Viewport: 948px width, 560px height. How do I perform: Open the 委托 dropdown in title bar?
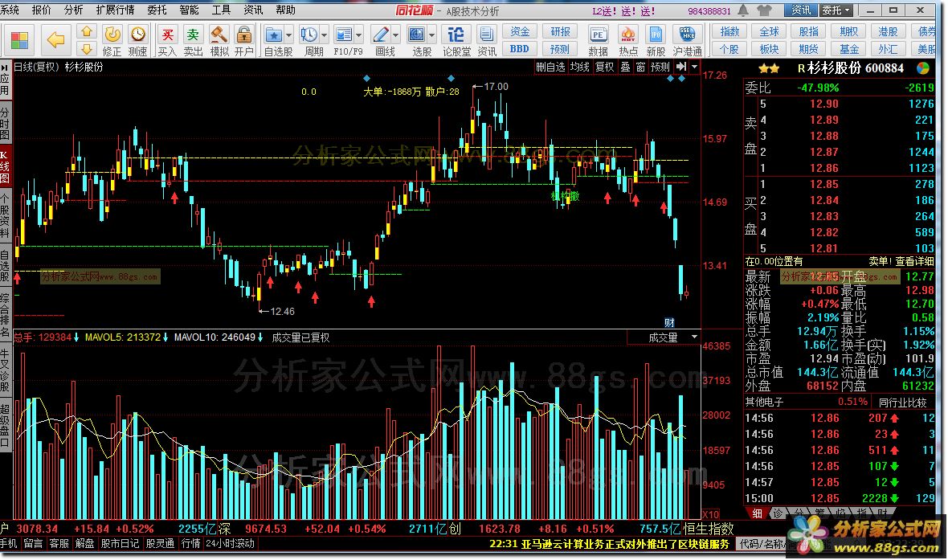tap(837, 10)
